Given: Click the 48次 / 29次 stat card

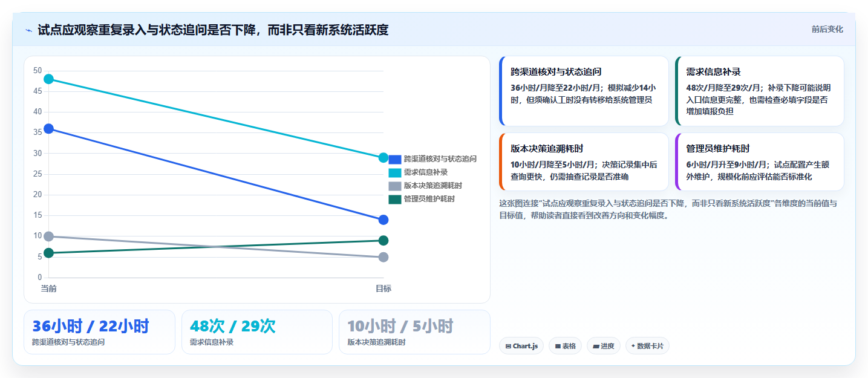Looking at the screenshot, I should pyautogui.click(x=257, y=332).
